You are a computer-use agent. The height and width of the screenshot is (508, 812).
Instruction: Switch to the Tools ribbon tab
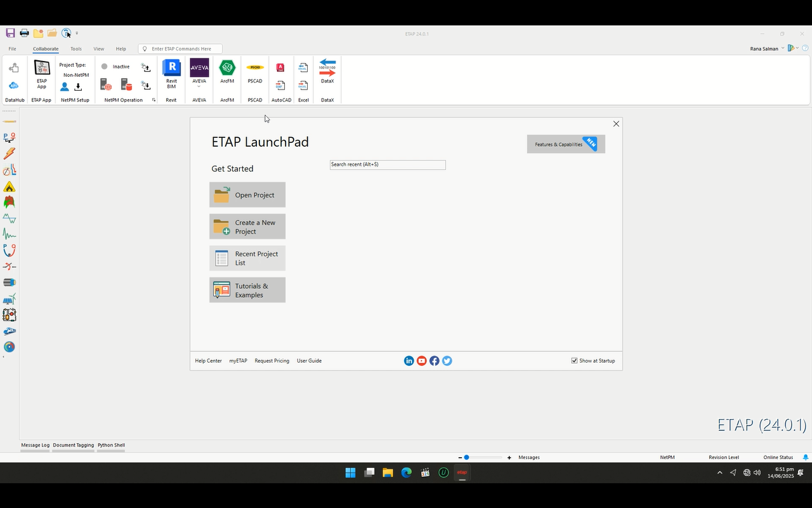76,48
